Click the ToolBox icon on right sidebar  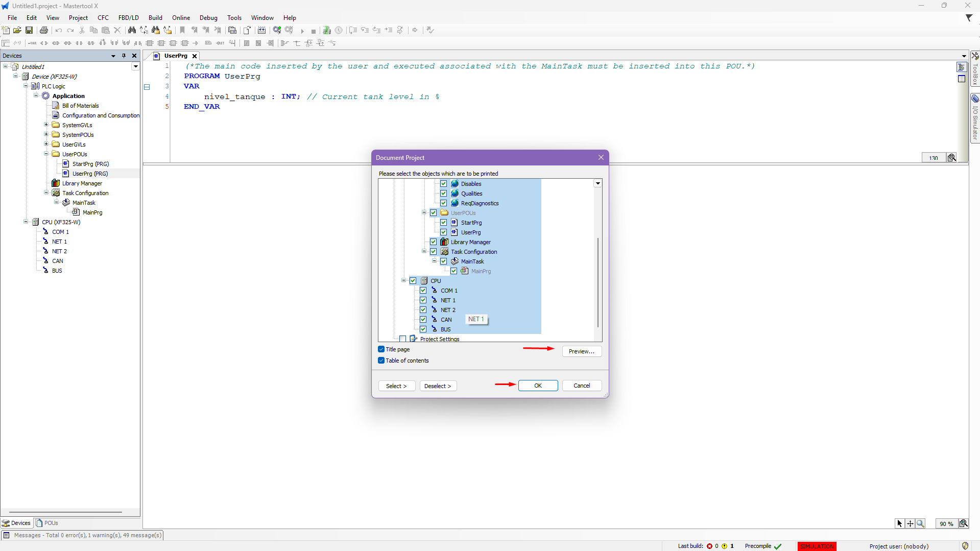tap(975, 56)
